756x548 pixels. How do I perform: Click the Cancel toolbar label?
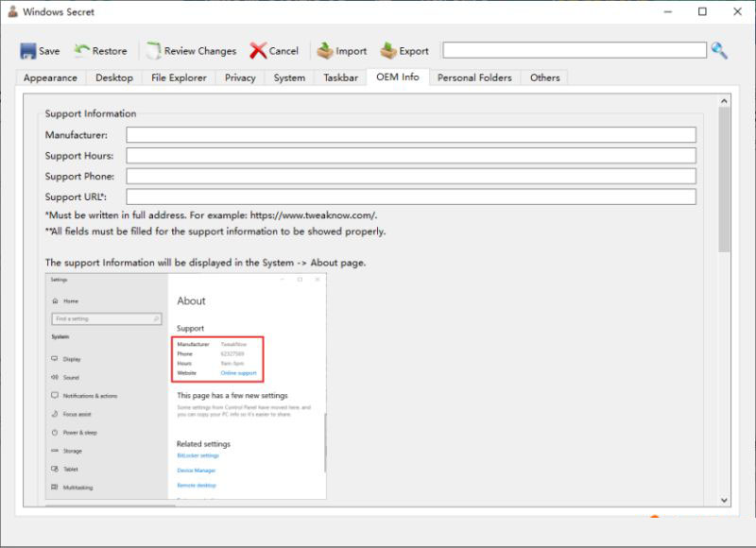click(283, 51)
